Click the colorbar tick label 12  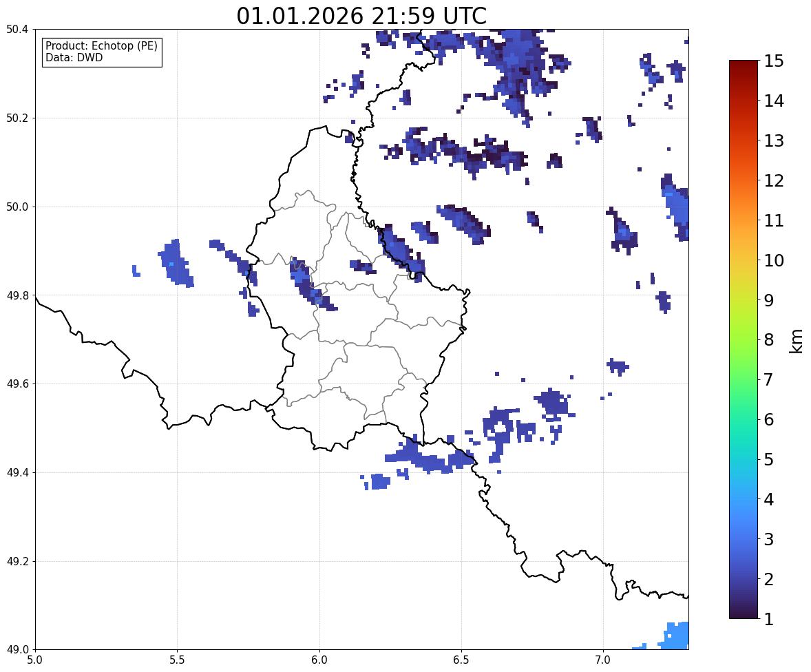pos(774,180)
